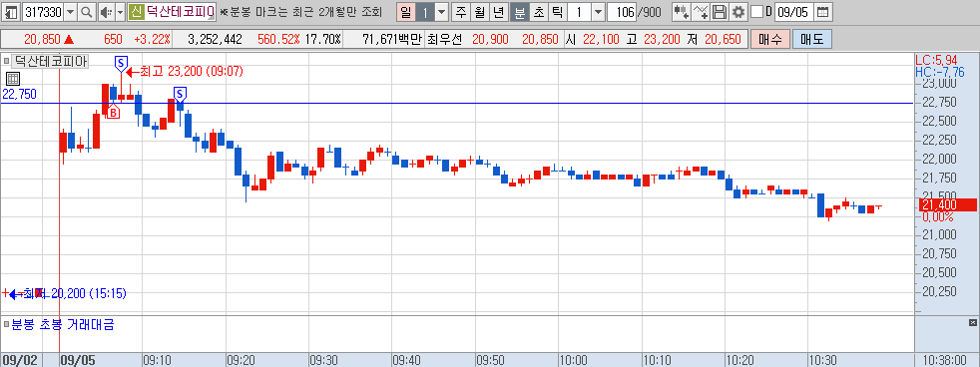Viewport: 980px width, 367px height.
Task: Open the data grid icon under the stock name
Action: (x=13, y=79)
